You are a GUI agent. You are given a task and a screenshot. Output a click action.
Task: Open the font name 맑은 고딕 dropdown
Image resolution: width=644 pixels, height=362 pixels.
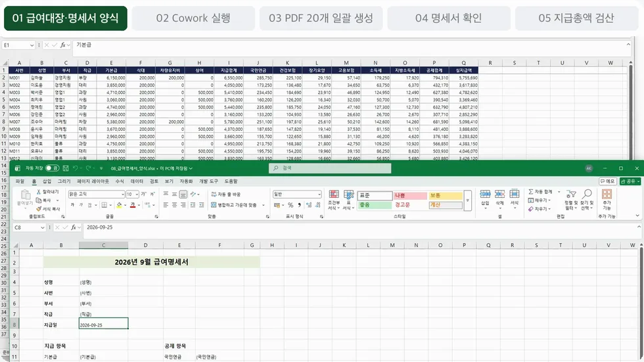click(x=122, y=194)
